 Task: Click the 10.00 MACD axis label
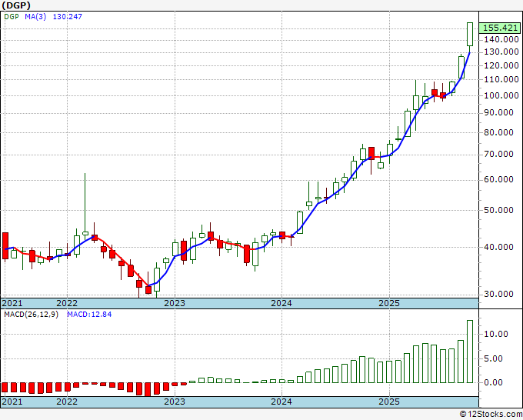[495, 335]
